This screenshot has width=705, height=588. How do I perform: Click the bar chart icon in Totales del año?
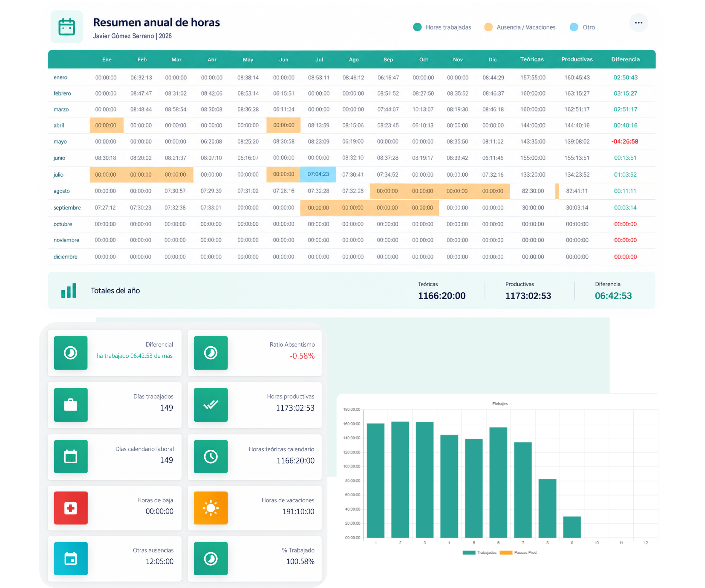click(69, 290)
